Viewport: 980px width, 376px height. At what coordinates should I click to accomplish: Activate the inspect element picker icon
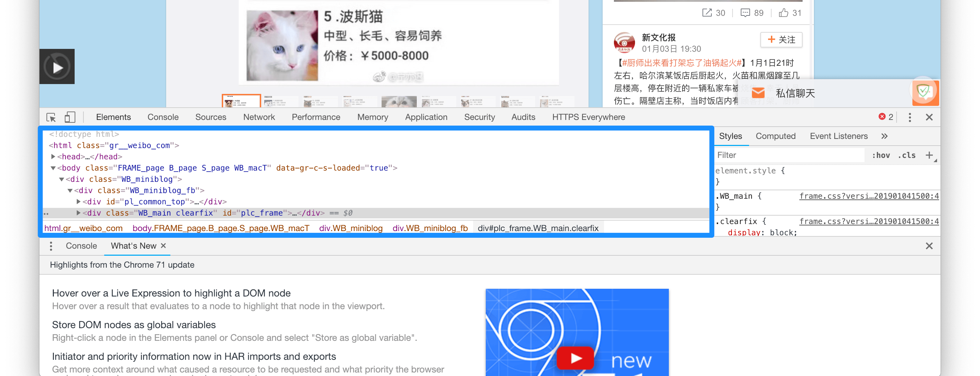(51, 117)
